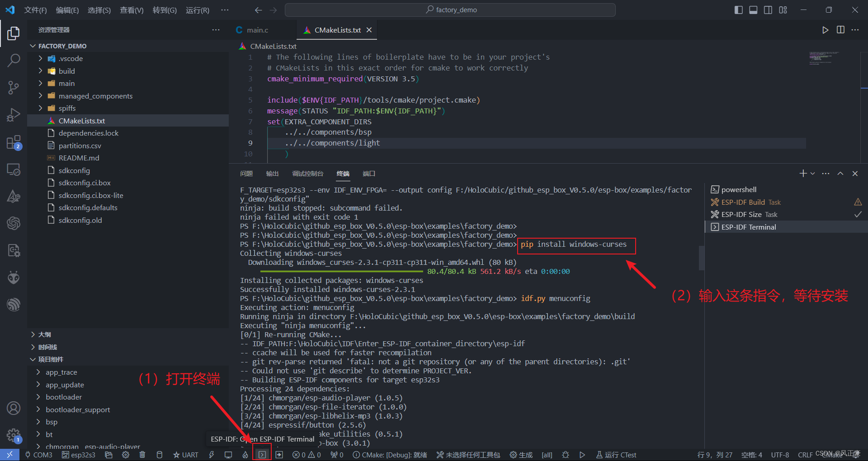This screenshot has width=868, height=461.
Task: Open the ESP-IDF Terminal via status bar icon
Action: tap(262, 455)
